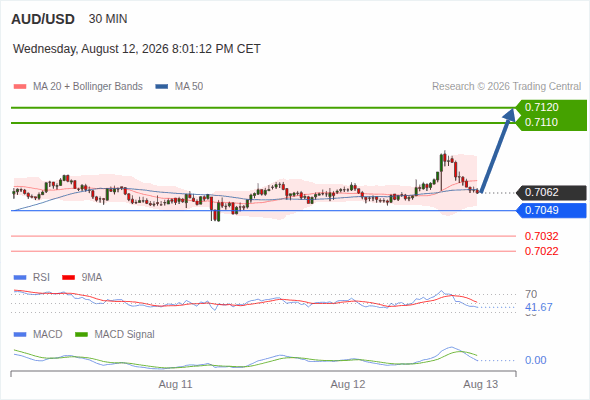Screen dimensions: 590x400
Task: Click the 30 MIN timeframe label
Action: (x=108, y=19)
